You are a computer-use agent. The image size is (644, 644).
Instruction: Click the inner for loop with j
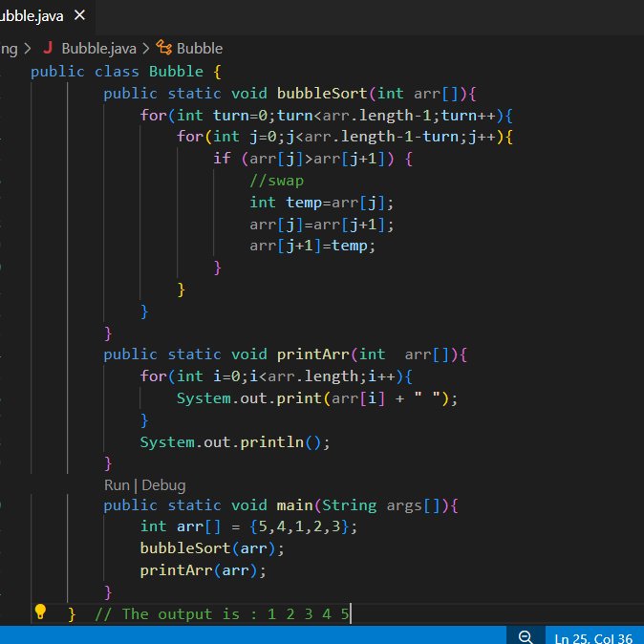coord(345,137)
